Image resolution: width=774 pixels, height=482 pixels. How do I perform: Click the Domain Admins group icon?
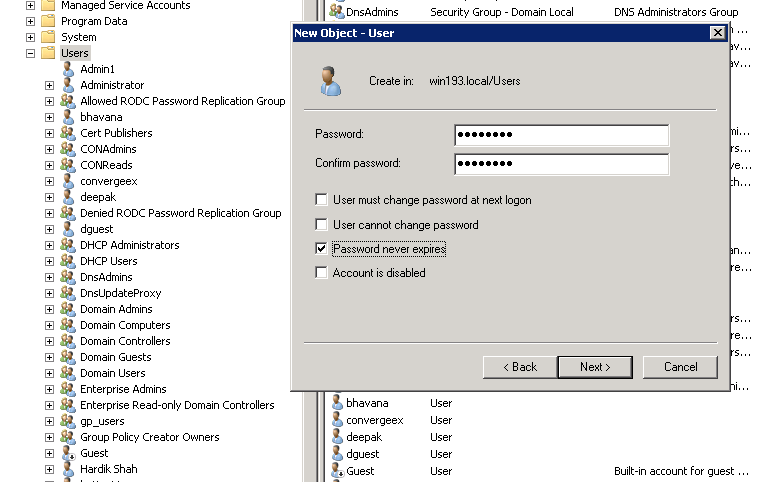(x=68, y=309)
